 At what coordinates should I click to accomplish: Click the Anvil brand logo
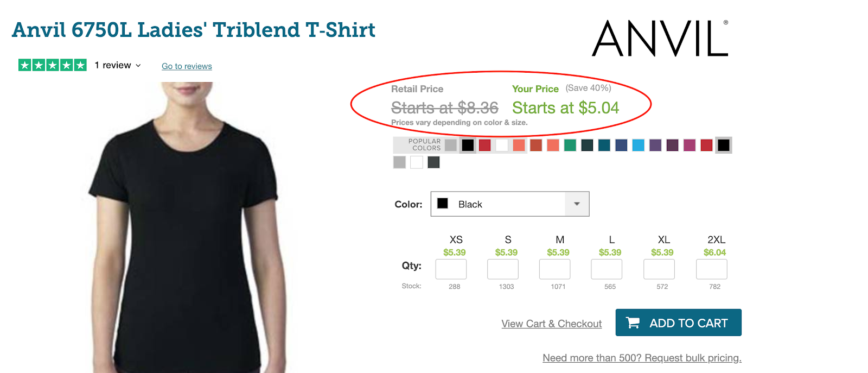tap(660, 38)
